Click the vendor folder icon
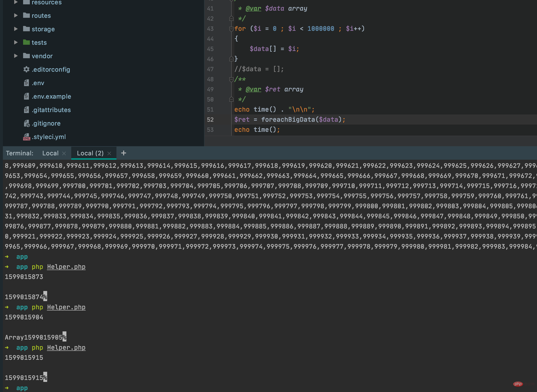Image resolution: width=537 pixels, height=392 pixels. coord(26,56)
